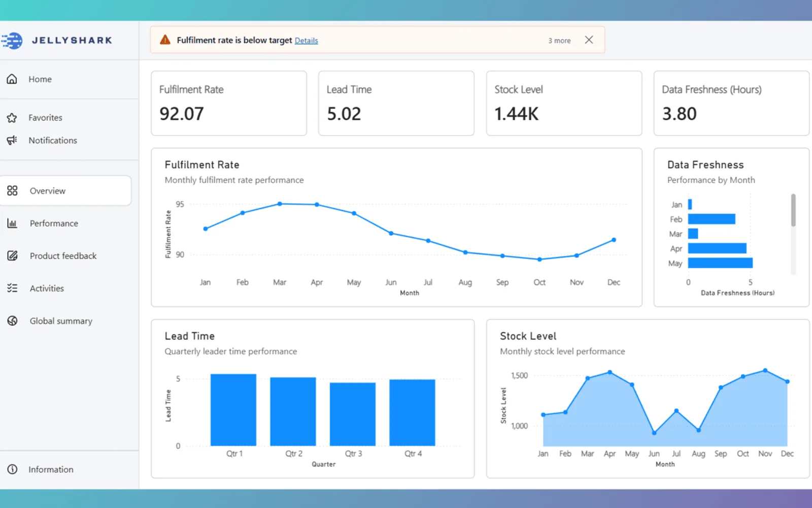Select the Data Freshness (Hours) 3.80 card
The height and width of the screenshot is (508, 812).
[x=731, y=103]
